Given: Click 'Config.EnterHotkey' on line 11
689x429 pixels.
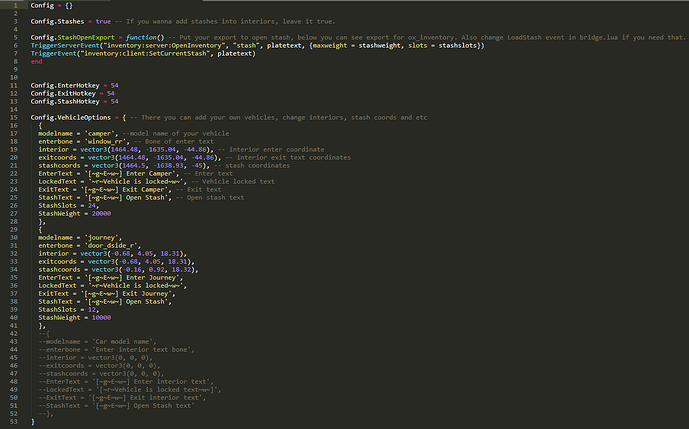Looking at the screenshot, I should (65, 85).
